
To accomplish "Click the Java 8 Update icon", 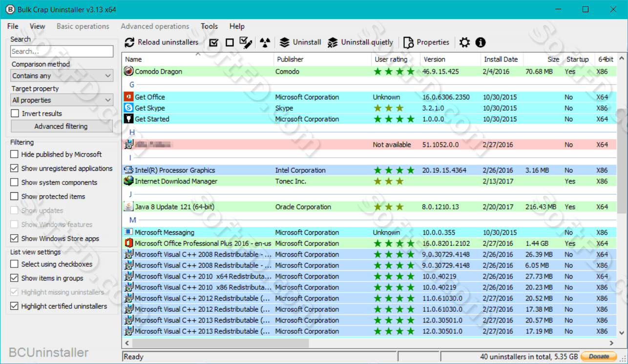I will pos(128,206).
